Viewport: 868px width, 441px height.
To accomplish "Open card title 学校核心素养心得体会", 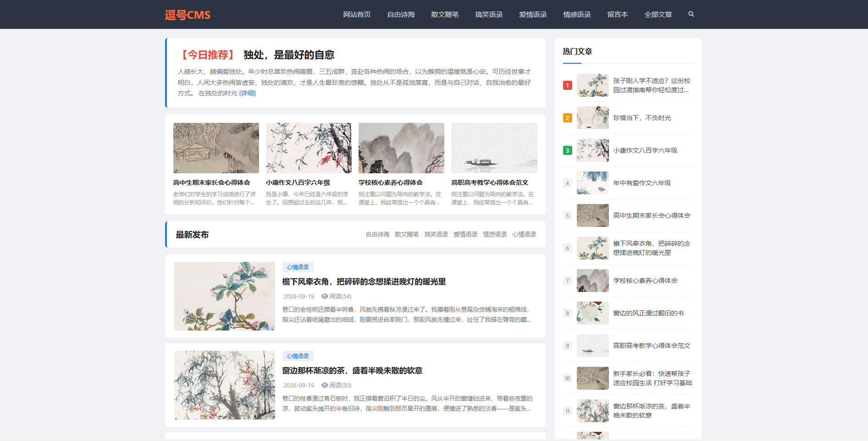I will tap(391, 182).
